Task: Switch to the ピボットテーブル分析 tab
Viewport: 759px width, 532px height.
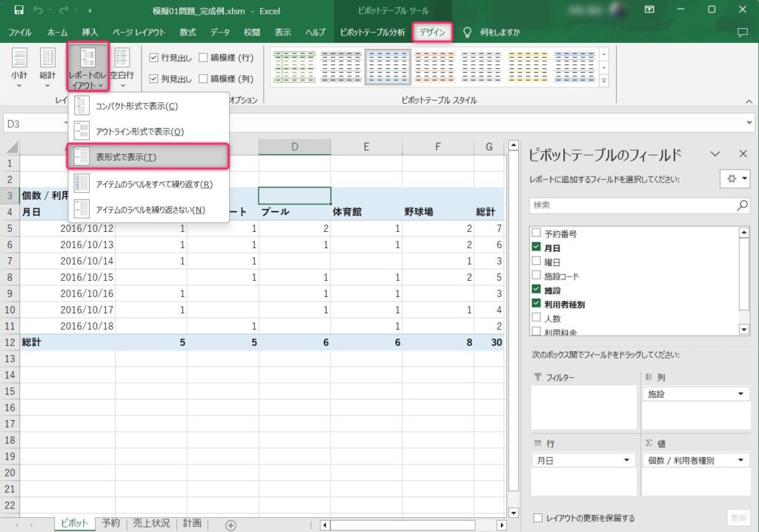Action: tap(372, 33)
